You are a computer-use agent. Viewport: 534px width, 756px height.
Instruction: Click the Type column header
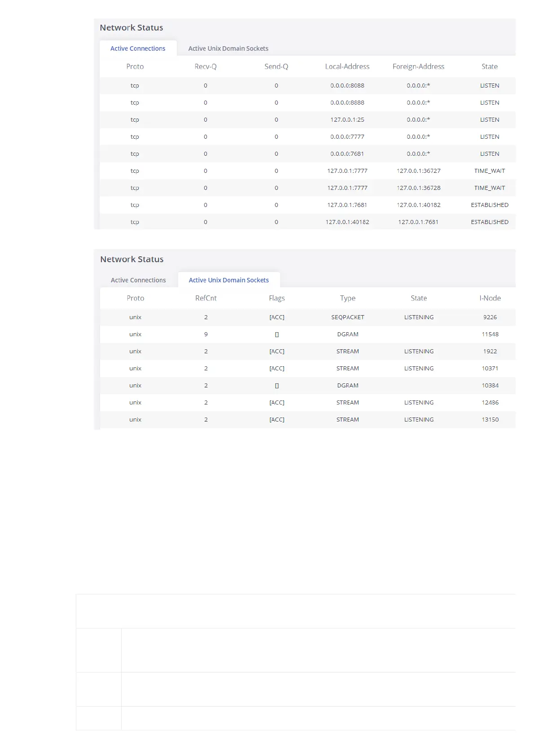348,298
